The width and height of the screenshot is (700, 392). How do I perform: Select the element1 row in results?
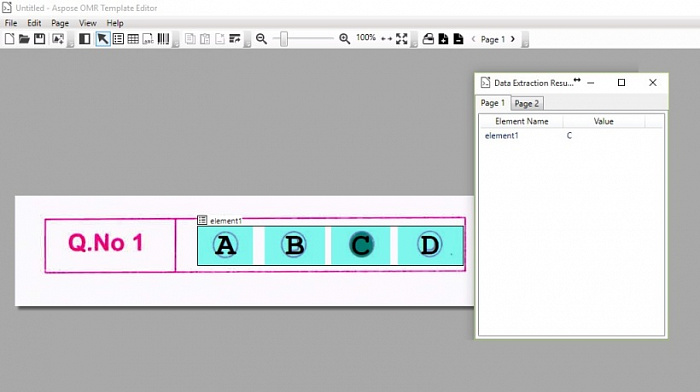571,135
